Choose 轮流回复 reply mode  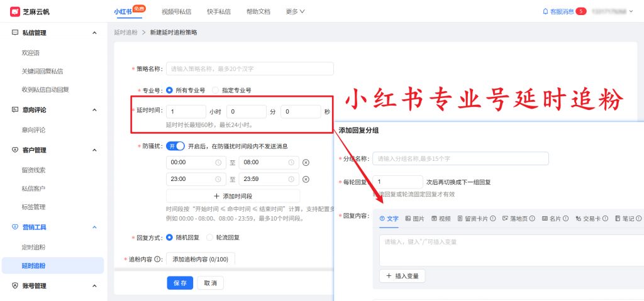pos(209,238)
